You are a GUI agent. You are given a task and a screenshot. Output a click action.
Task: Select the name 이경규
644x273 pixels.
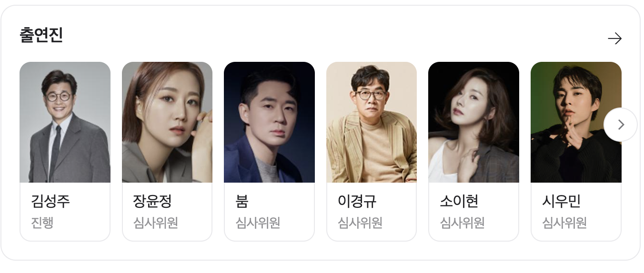point(357,201)
